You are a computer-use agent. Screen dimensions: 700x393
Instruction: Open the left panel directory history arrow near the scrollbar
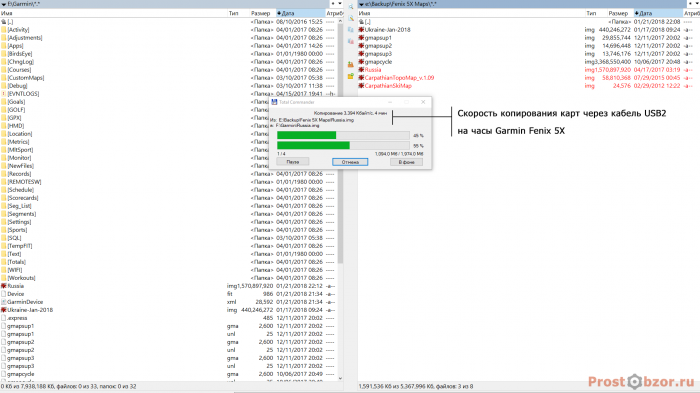pyautogui.click(x=340, y=4)
